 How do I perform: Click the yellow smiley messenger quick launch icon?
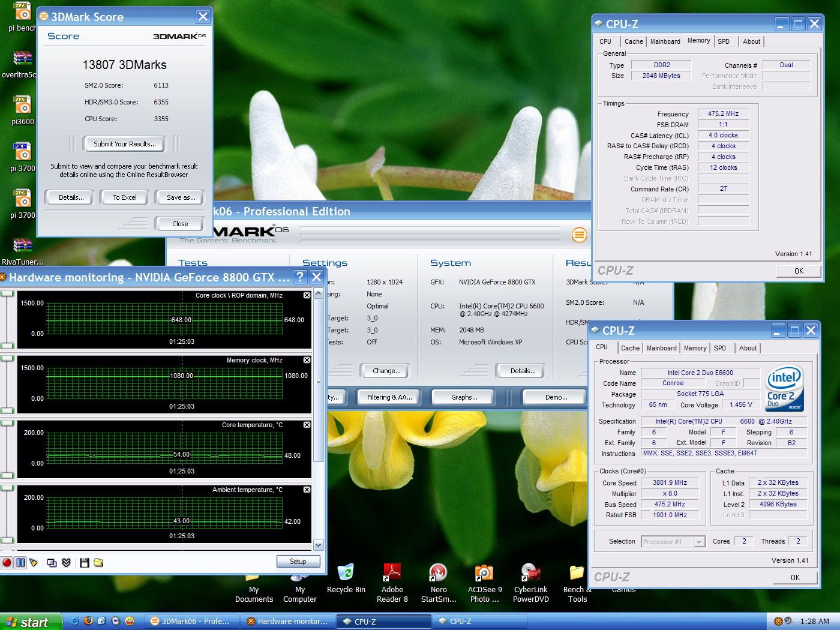(130, 622)
